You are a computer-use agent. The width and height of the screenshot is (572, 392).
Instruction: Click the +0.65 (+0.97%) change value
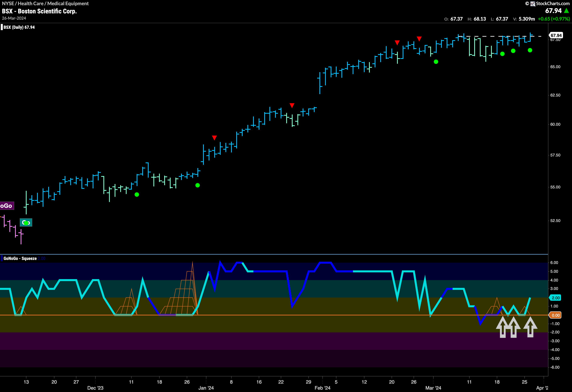(554, 19)
